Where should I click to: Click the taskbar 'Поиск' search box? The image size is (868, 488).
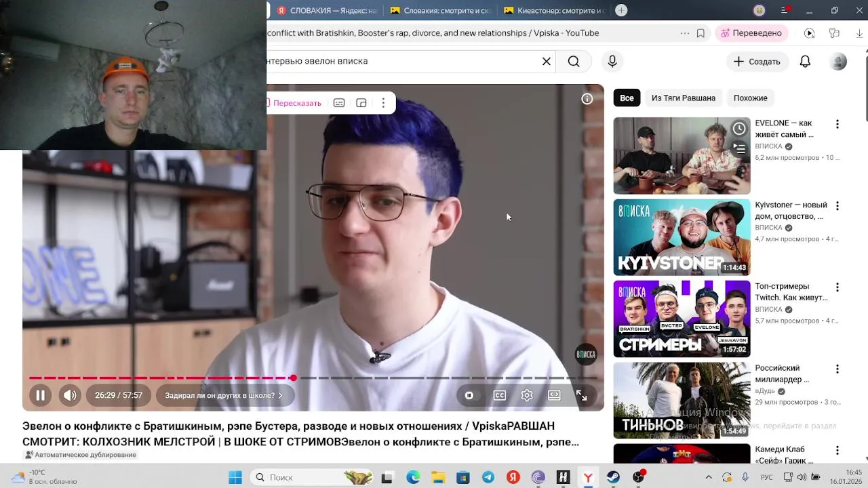(x=312, y=477)
